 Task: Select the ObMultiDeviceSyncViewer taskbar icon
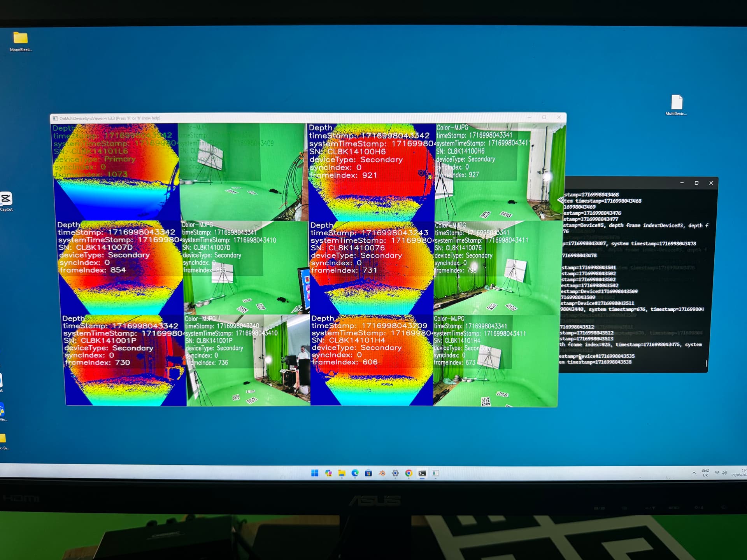pyautogui.click(x=435, y=473)
